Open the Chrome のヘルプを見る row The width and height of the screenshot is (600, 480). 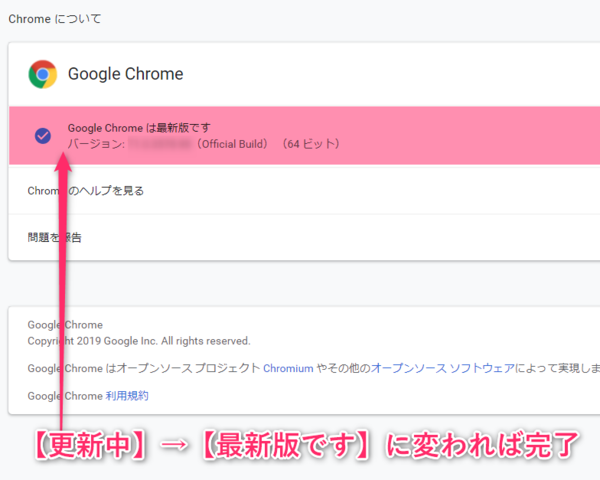[304, 191]
